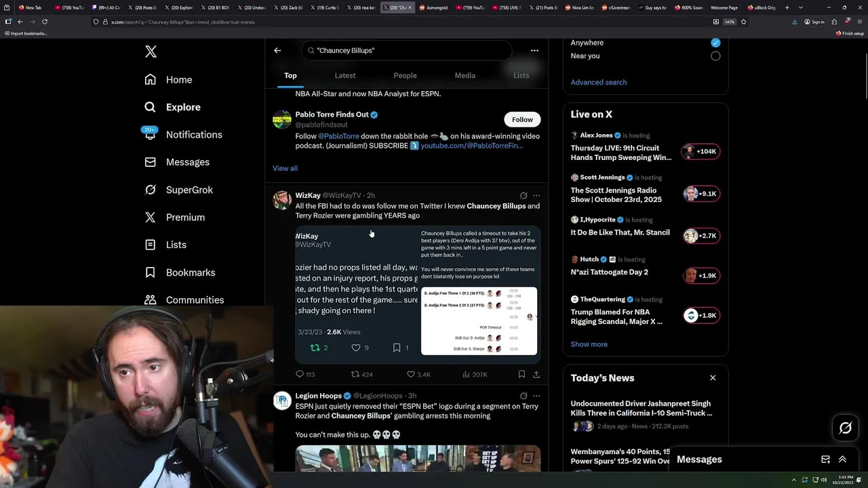Open Advanced search link

point(598,82)
